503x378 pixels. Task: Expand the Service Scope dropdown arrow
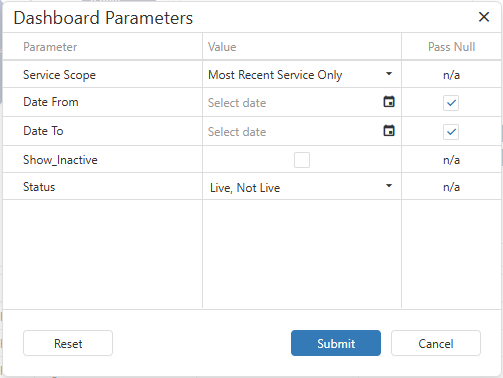(389, 74)
